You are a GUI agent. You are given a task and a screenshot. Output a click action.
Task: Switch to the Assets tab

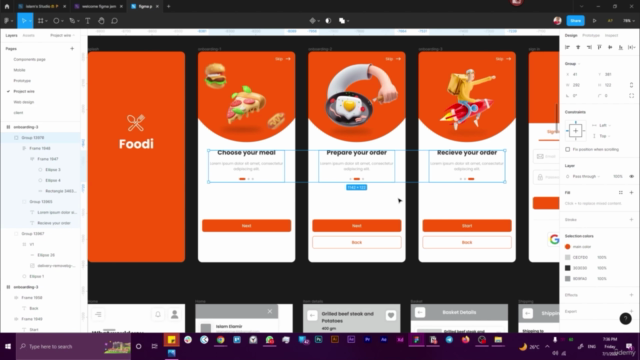(x=29, y=36)
